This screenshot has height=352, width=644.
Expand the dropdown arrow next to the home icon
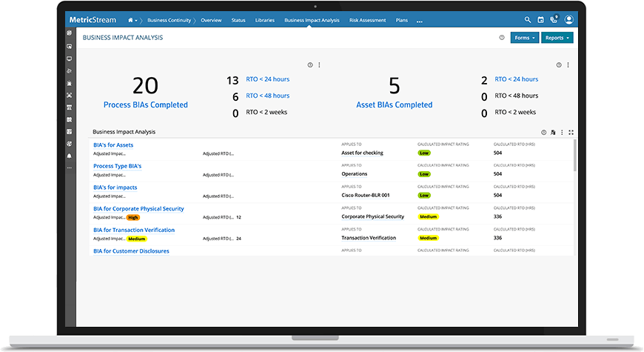(136, 21)
